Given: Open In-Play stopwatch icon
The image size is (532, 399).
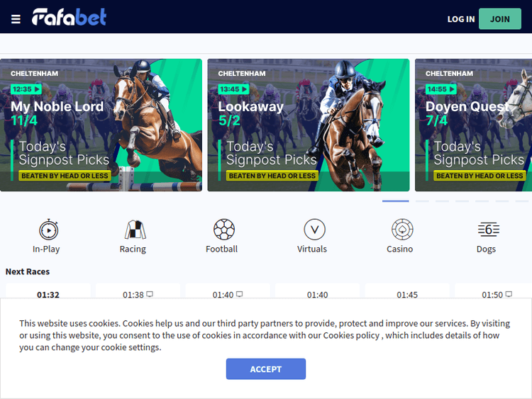Looking at the screenshot, I should click(x=48, y=230).
